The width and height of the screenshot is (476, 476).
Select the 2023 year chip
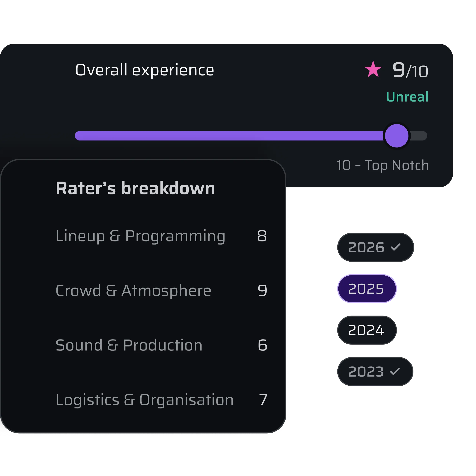coord(375,371)
